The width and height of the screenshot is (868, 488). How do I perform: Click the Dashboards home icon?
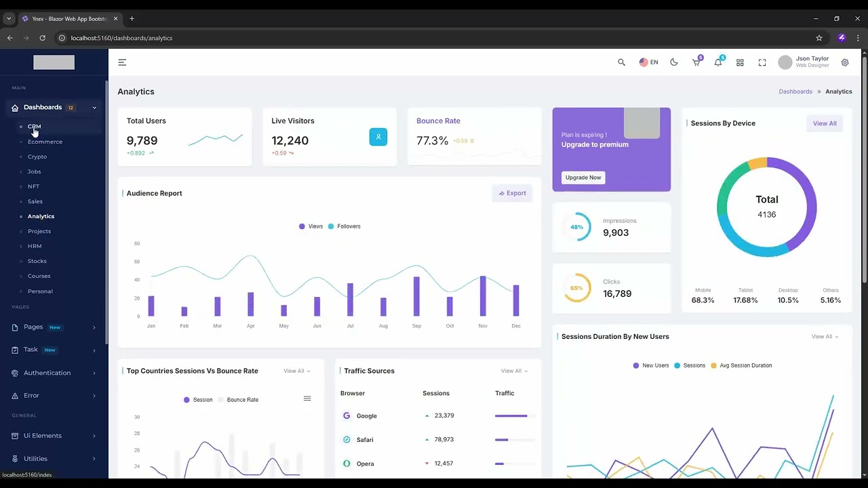pyautogui.click(x=15, y=108)
